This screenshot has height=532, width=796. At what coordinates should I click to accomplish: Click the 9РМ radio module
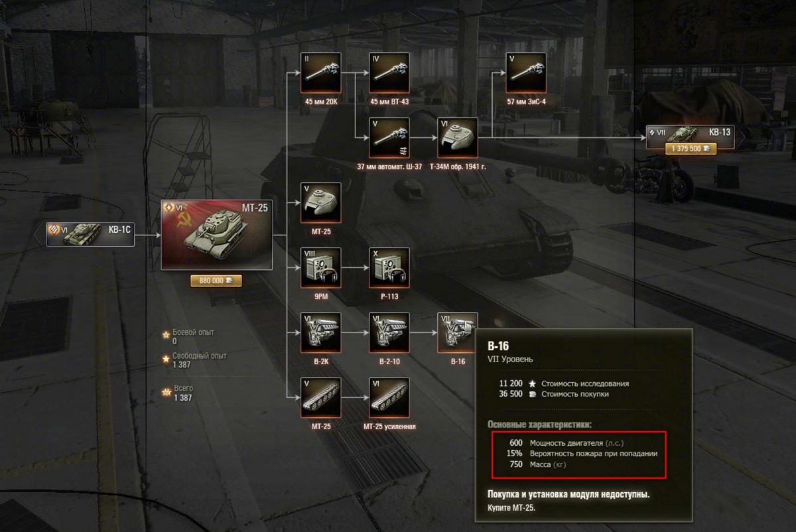321,267
